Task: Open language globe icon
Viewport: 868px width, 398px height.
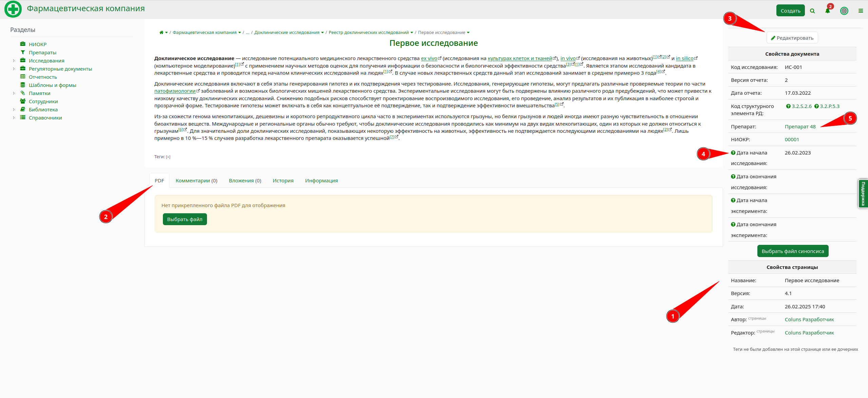Action: pos(844,11)
